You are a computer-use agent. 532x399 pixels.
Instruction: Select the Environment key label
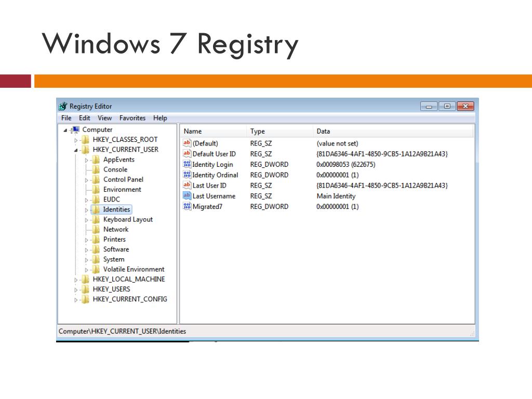click(x=122, y=189)
